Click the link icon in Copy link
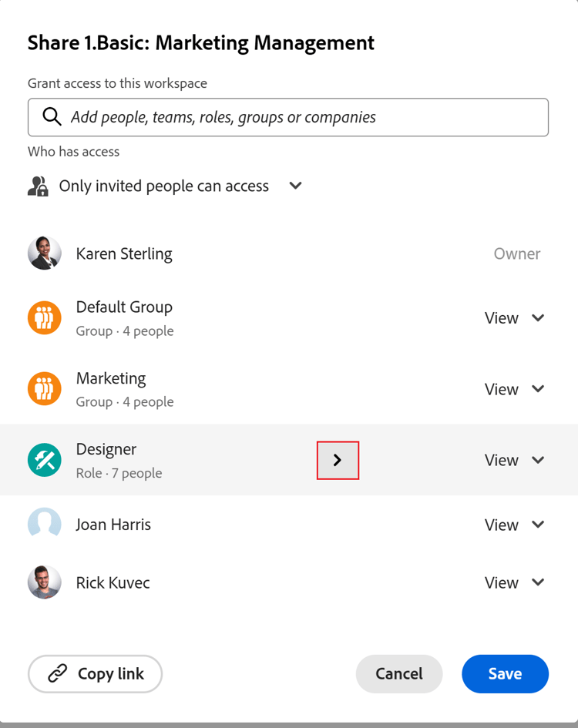 [58, 673]
